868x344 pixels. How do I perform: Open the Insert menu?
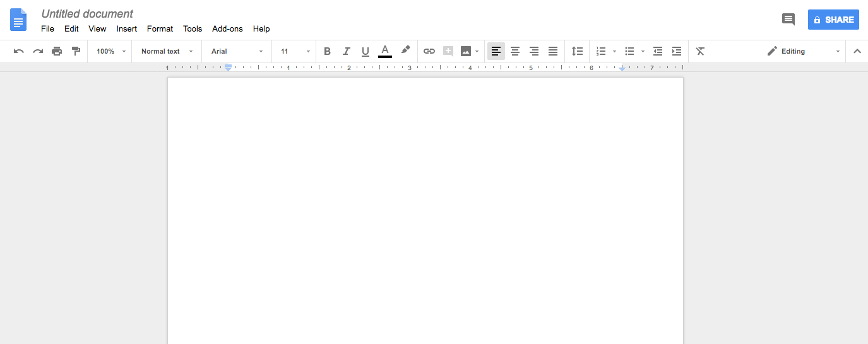[x=127, y=28]
